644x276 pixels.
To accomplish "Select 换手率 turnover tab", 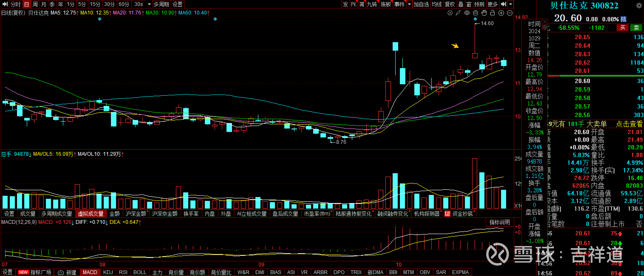I will pyautogui.click(x=191, y=214).
